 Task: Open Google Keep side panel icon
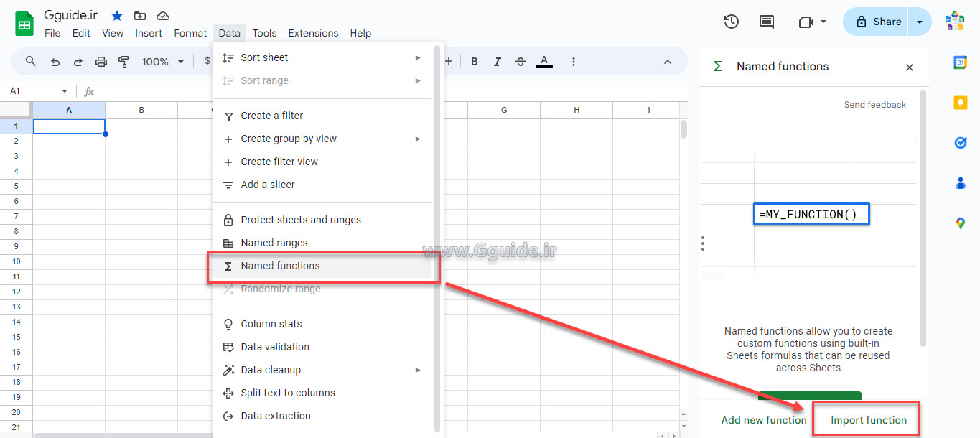tap(960, 103)
